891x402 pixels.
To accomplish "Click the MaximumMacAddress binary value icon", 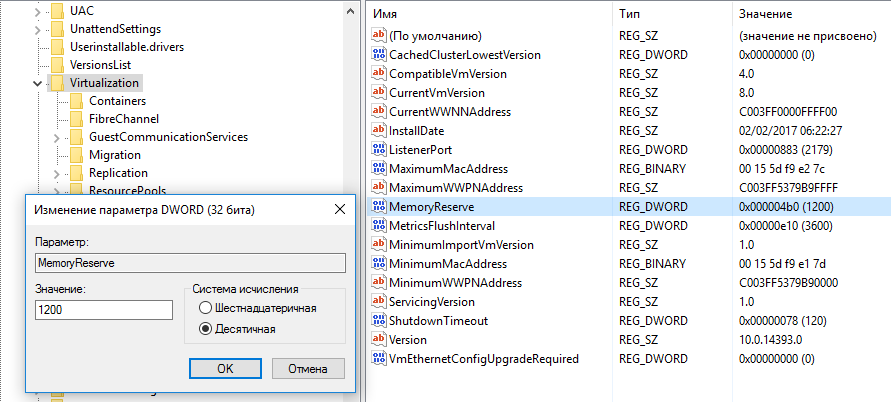I will [x=378, y=168].
